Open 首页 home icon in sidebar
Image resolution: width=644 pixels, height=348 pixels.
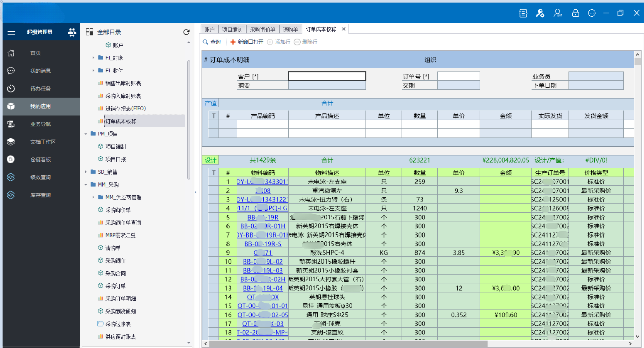click(11, 53)
